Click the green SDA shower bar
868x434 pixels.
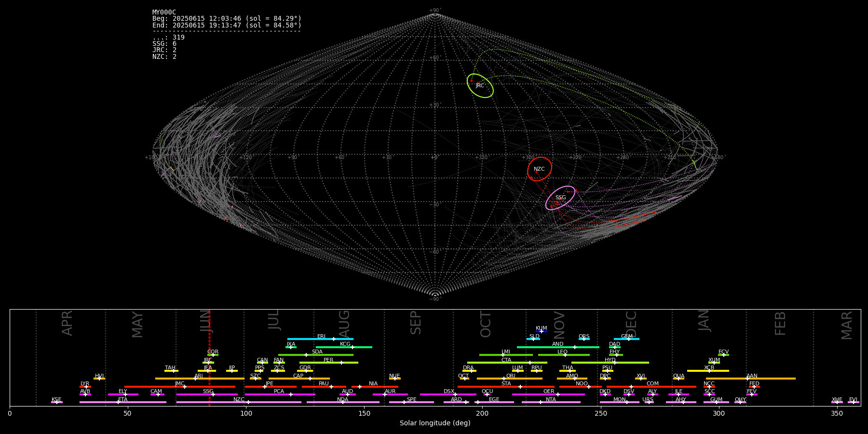click(x=316, y=355)
